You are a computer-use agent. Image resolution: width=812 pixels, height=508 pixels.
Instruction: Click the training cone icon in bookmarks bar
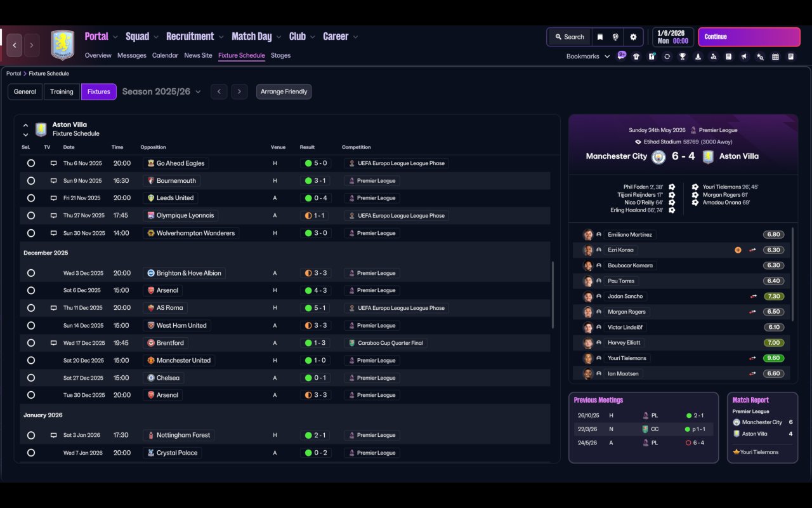click(x=698, y=57)
